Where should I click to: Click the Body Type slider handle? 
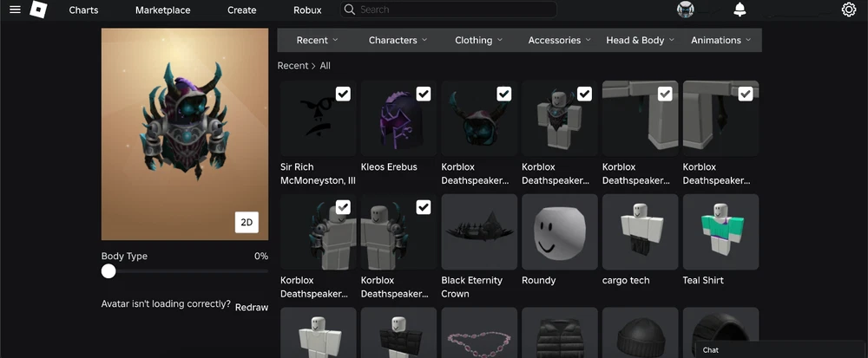point(108,271)
